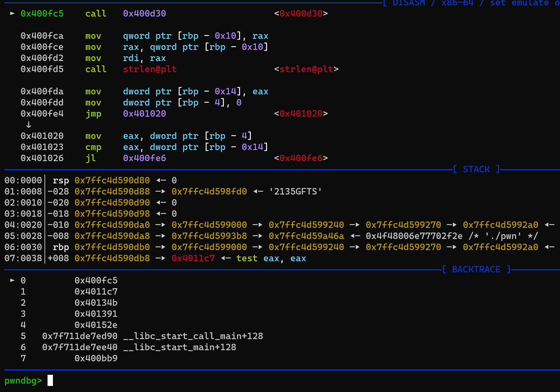The width and height of the screenshot is (560, 392).
Task: Click the current instruction address 0x400fc5 in disassembly
Action: point(42,13)
